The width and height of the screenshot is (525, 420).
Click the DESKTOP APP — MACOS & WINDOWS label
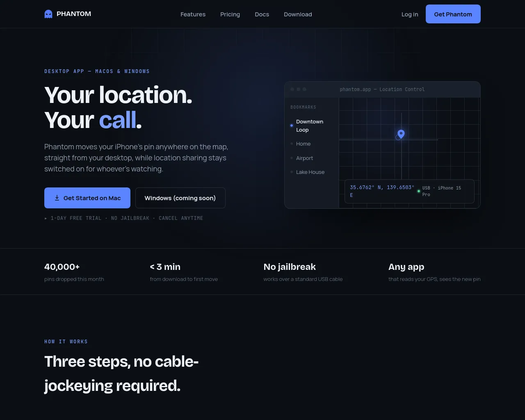click(x=97, y=71)
